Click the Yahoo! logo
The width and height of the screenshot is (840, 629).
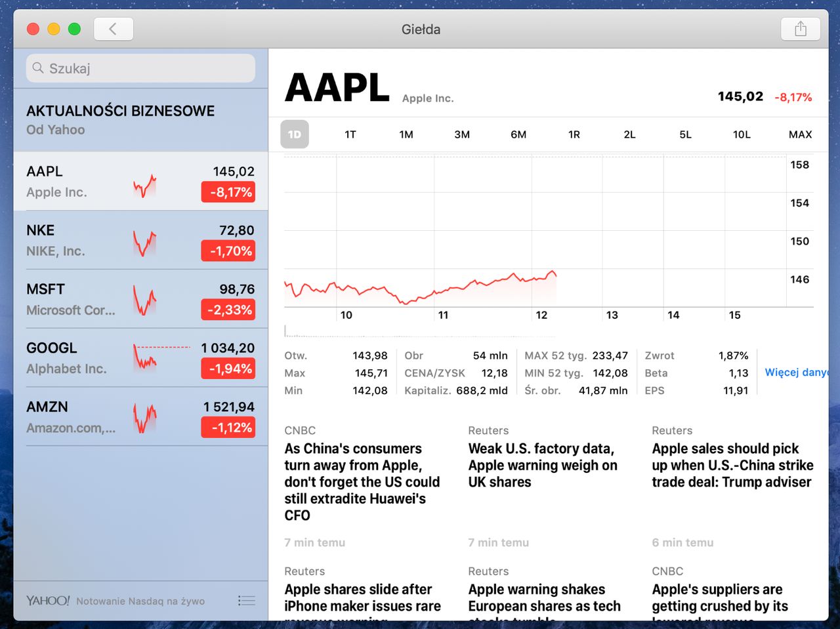coord(48,600)
